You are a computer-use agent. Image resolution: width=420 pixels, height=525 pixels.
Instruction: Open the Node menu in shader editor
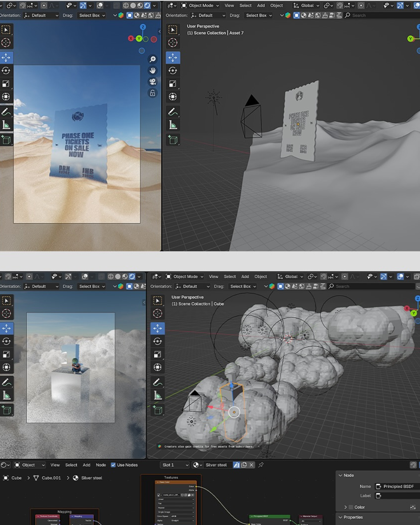(101, 465)
